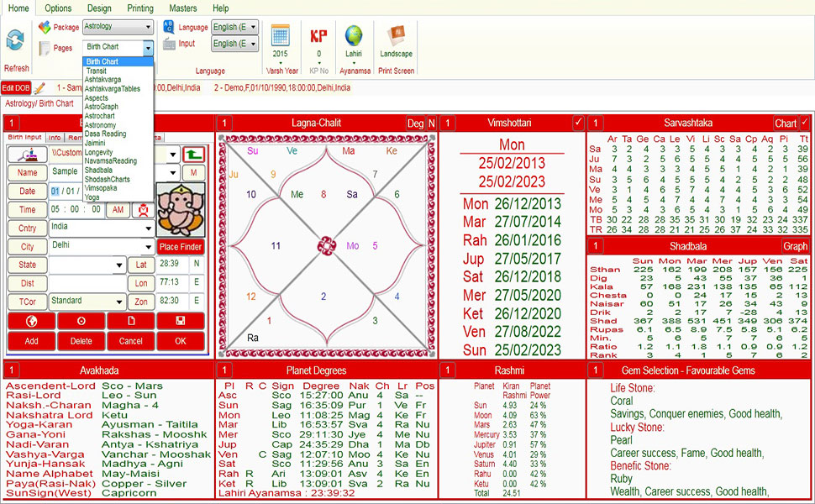Click the number 1 box on Shadbala panel
Image resolution: width=815 pixels, height=504 pixels.
(x=595, y=246)
